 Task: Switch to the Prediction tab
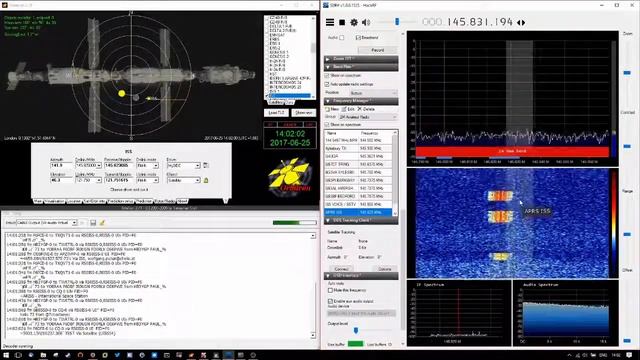pyautogui.click(x=143, y=201)
